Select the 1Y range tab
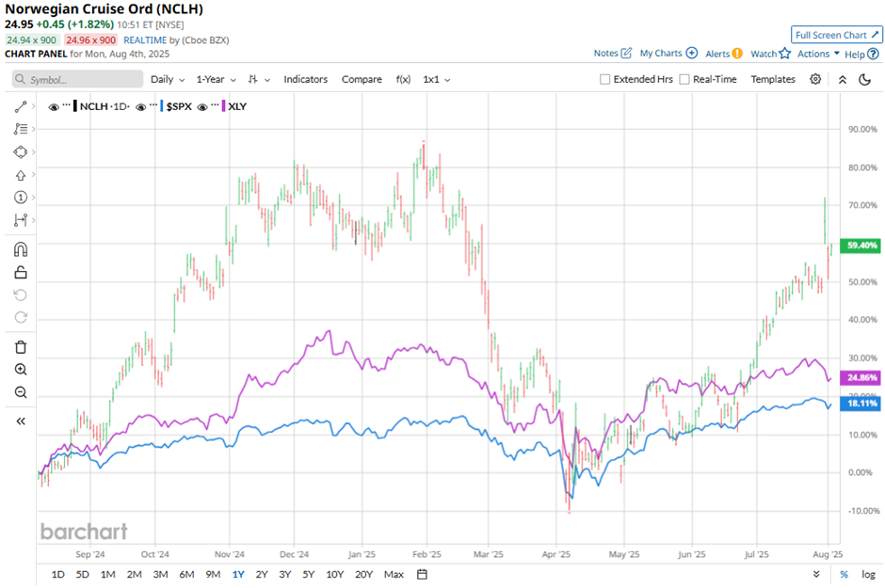 (237, 575)
